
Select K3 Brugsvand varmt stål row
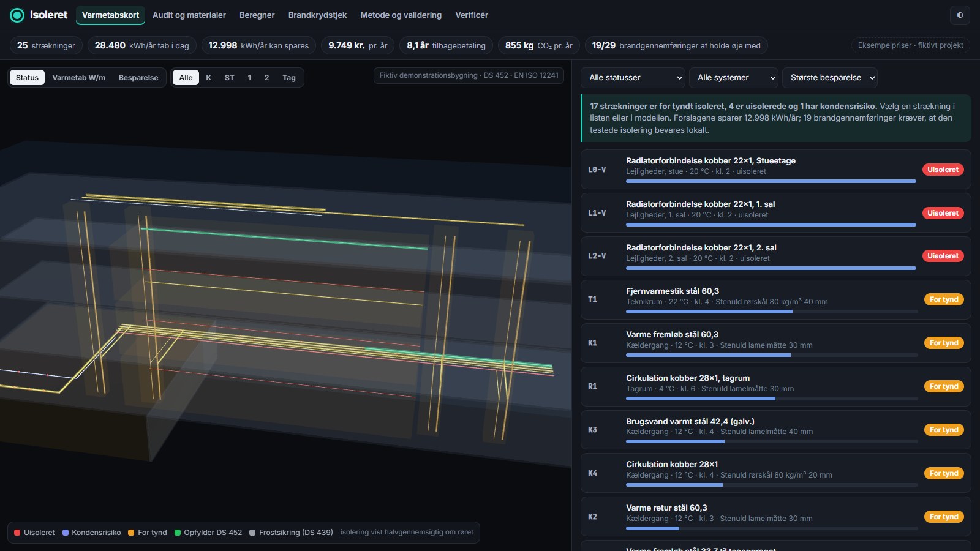[x=775, y=430]
